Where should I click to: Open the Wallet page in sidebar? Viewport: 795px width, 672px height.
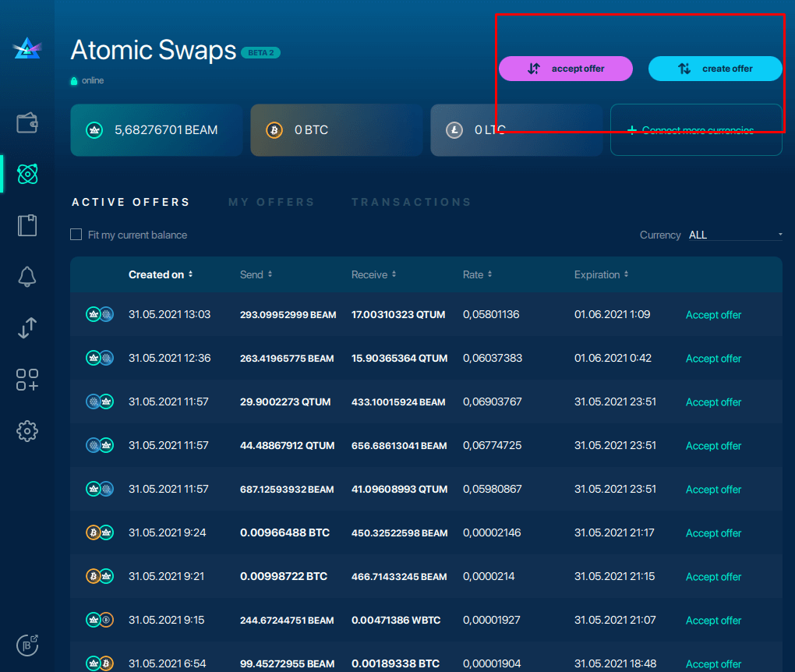[x=27, y=122]
